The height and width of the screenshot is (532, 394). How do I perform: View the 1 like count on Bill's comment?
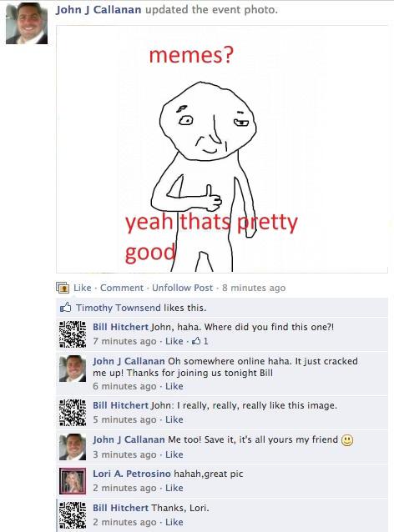(200, 341)
